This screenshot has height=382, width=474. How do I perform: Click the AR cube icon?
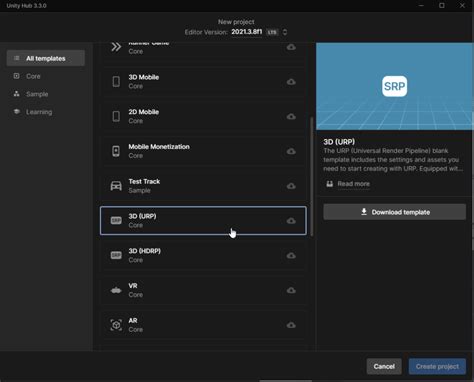116,325
